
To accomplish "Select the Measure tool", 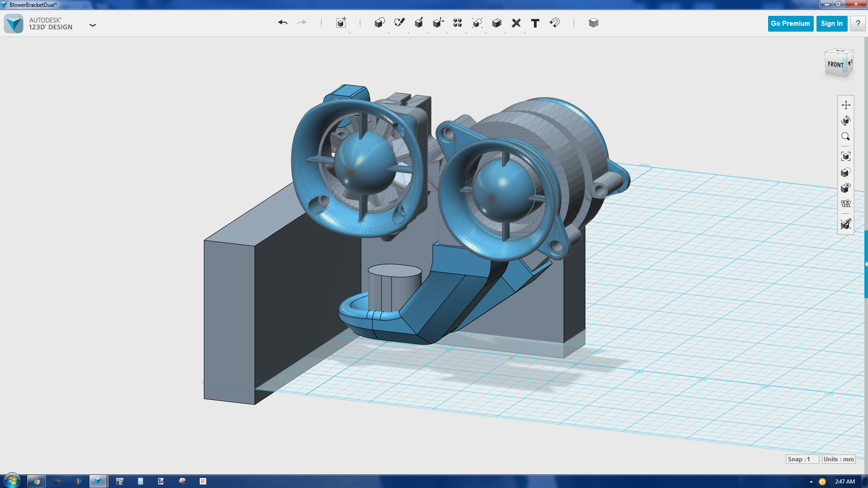I will [516, 23].
